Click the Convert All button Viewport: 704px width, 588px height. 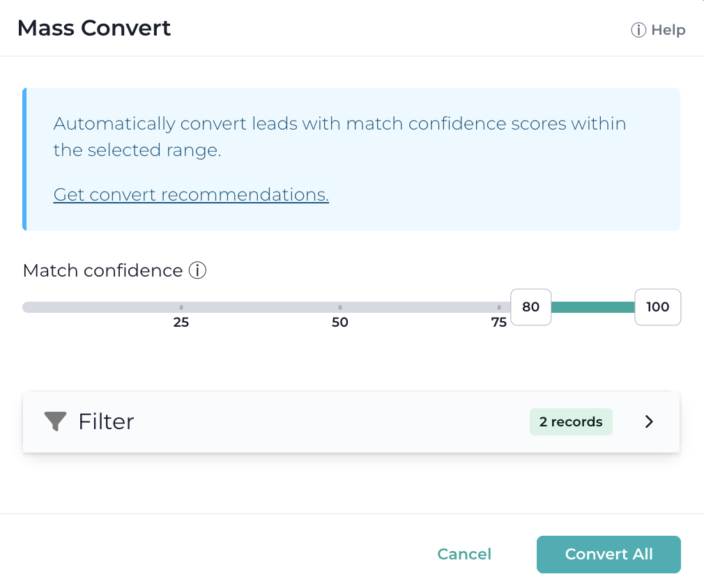point(609,555)
